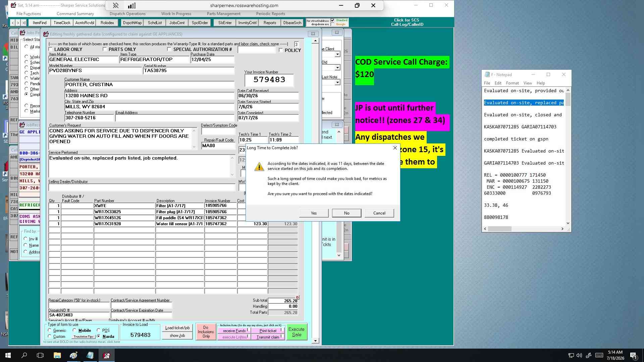The height and width of the screenshot is (362, 644).
Task: Click Yes in the Long Time dialog
Action: [314, 213]
